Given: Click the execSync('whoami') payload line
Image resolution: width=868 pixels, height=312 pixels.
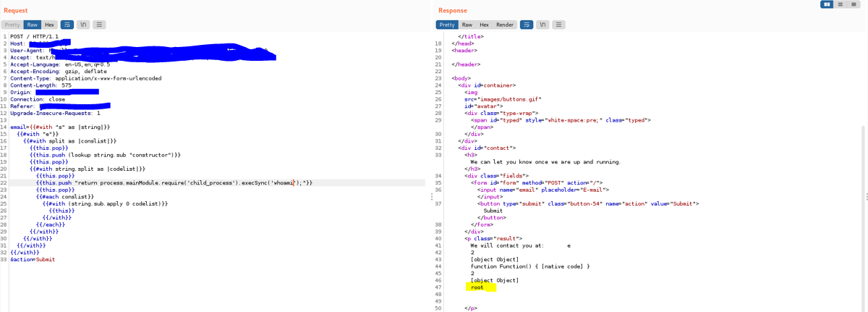Looking at the screenshot, I should (x=174, y=182).
